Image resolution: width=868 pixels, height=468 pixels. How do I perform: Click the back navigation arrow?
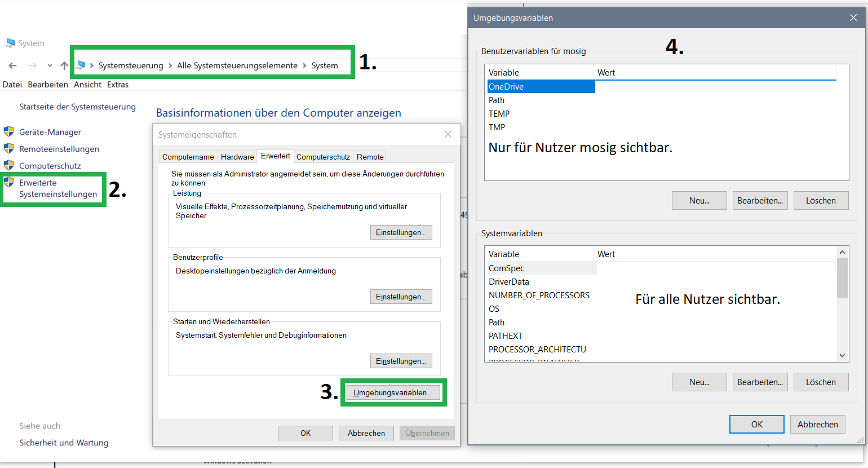click(12, 65)
